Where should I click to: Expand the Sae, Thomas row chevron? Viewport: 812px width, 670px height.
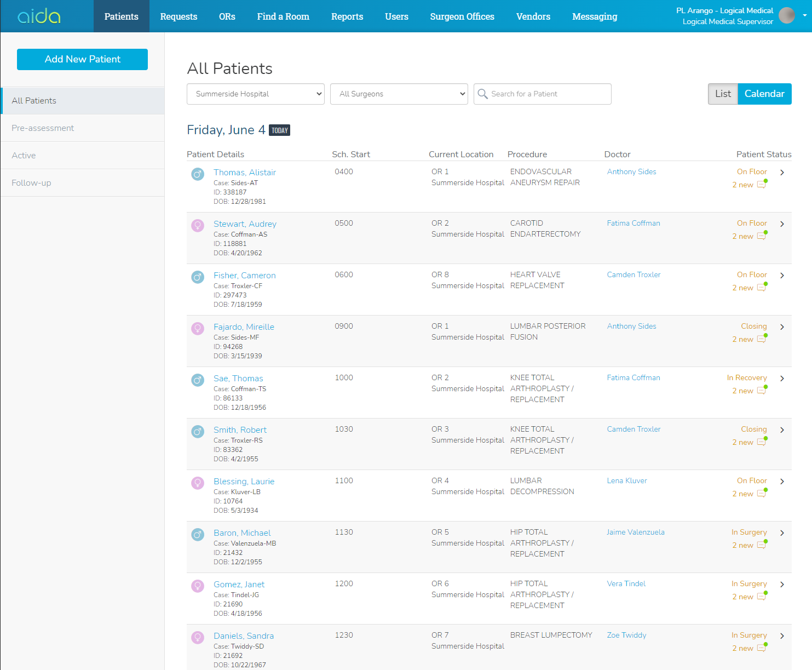tap(782, 379)
